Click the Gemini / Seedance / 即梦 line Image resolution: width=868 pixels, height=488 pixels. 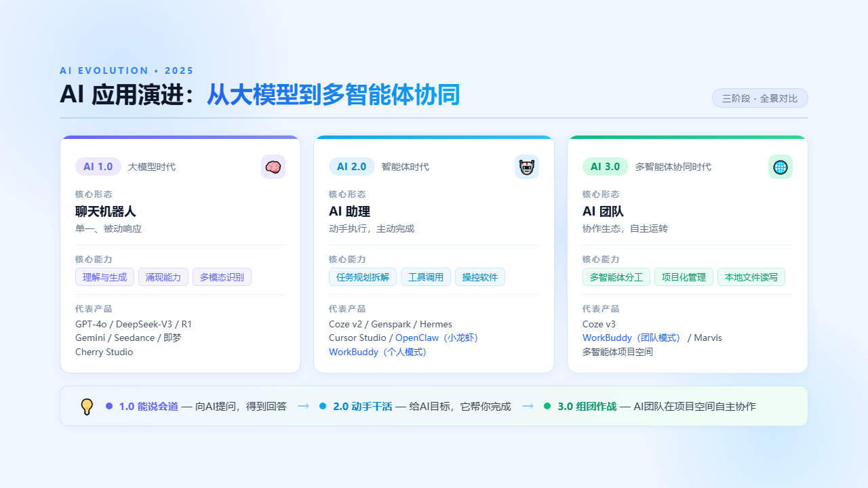128,338
